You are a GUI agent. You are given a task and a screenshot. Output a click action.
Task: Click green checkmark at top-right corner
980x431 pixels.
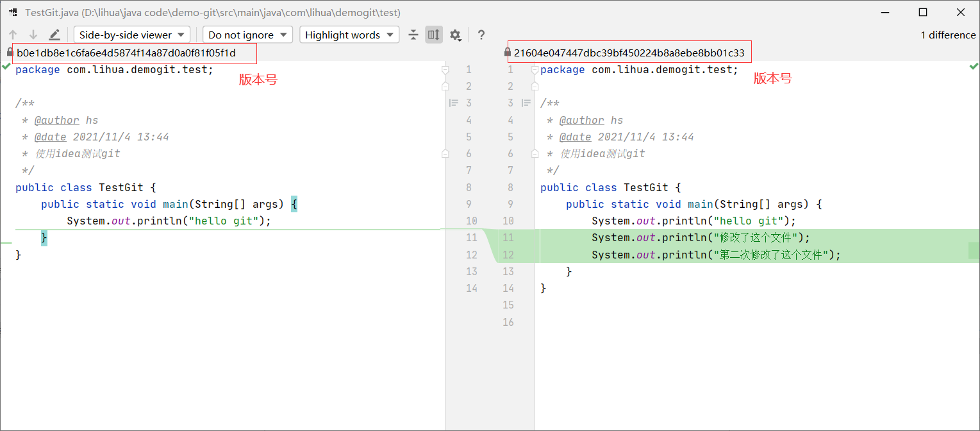(974, 66)
